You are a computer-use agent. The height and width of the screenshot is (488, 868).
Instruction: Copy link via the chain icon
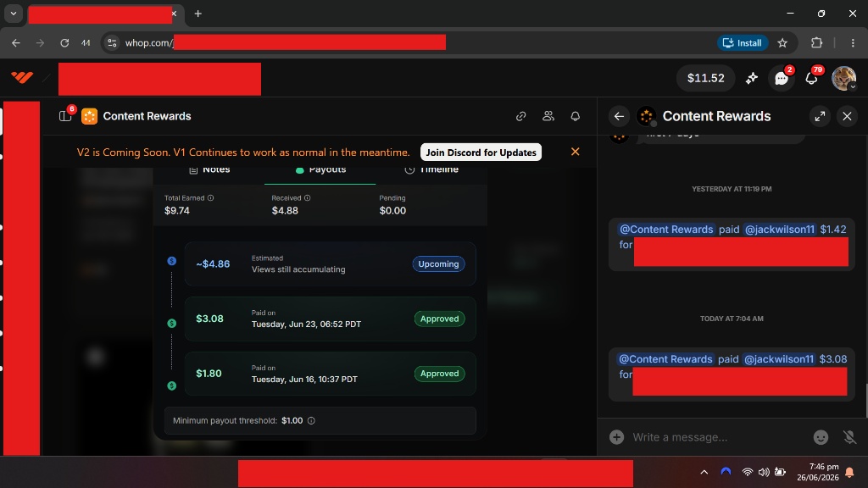pyautogui.click(x=521, y=116)
